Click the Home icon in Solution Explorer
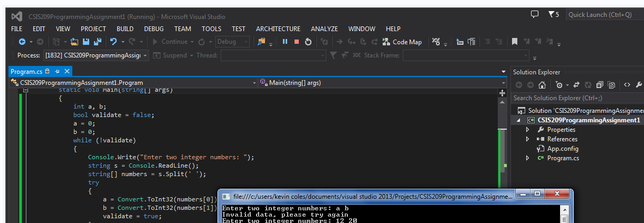Image resolution: width=644 pixels, height=223 pixels. click(542, 85)
